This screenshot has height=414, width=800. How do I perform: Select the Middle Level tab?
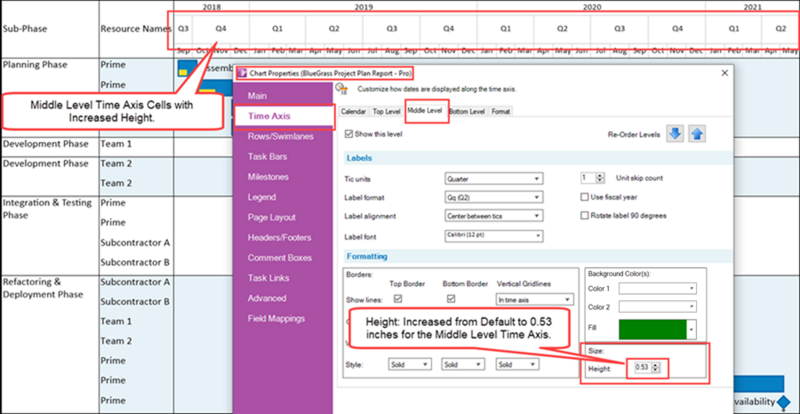(x=426, y=111)
